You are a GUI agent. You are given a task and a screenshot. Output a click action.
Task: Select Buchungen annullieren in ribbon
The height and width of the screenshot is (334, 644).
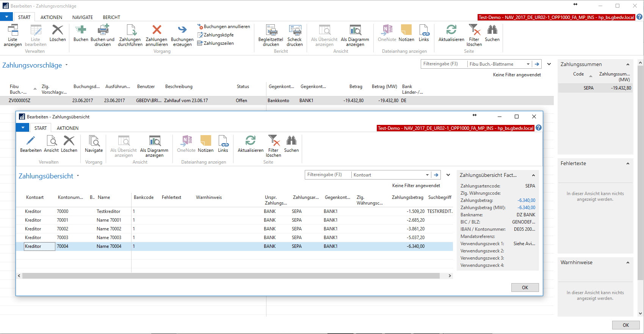pos(224,27)
